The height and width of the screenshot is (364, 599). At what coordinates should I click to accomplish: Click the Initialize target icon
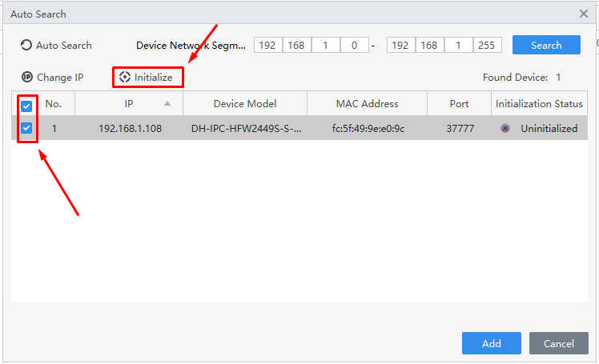[125, 77]
